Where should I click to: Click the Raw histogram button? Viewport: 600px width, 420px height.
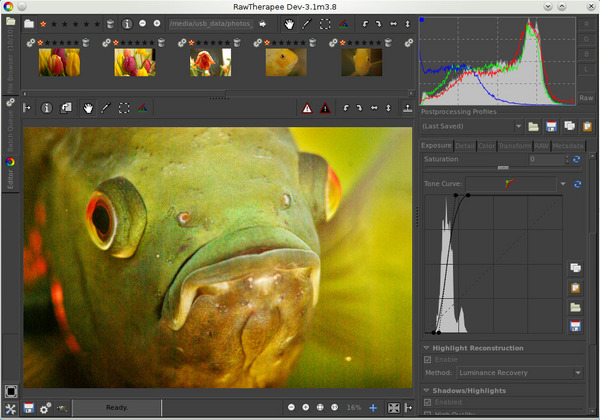coord(587,98)
